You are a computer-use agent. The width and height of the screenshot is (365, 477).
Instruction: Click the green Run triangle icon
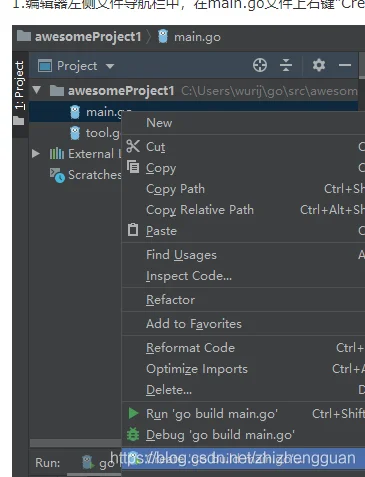pos(133,413)
